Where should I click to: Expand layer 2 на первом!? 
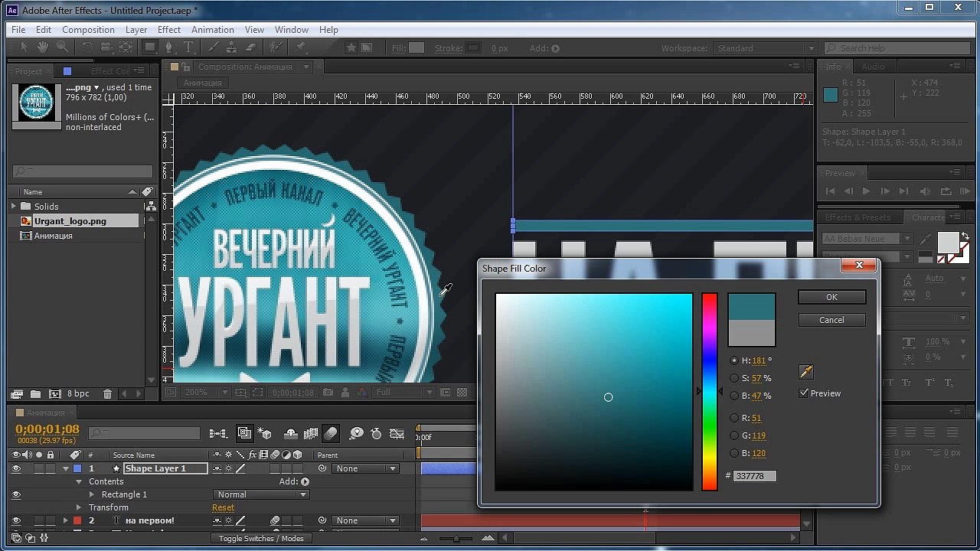click(66, 520)
